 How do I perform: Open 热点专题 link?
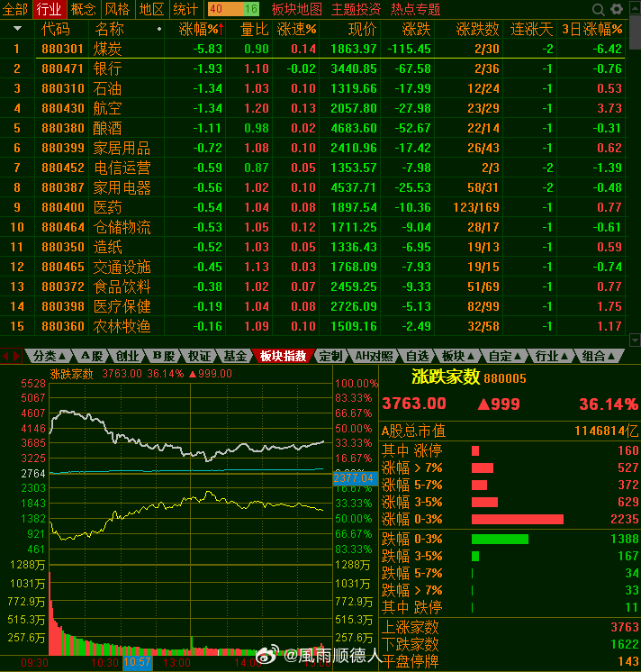tap(415, 9)
